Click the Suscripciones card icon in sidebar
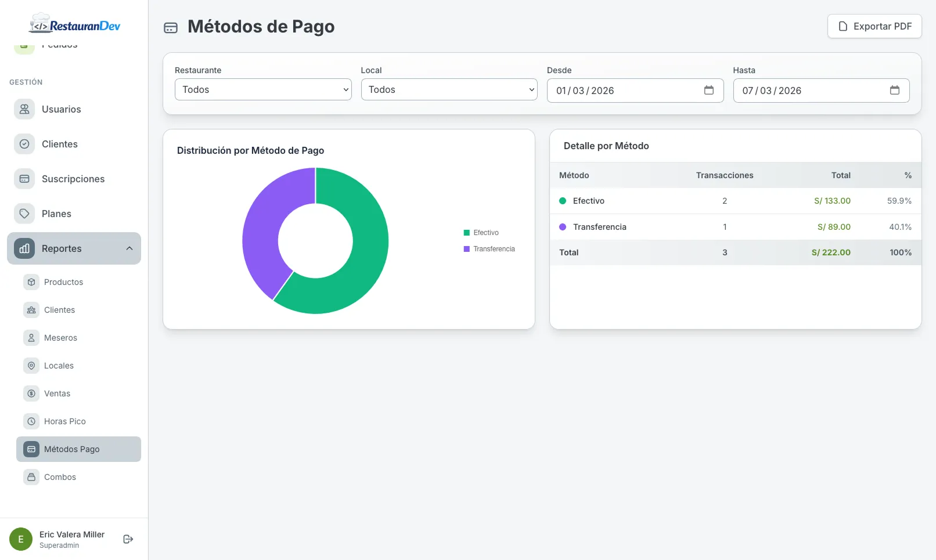Viewport: 936px width, 560px height. (24, 179)
